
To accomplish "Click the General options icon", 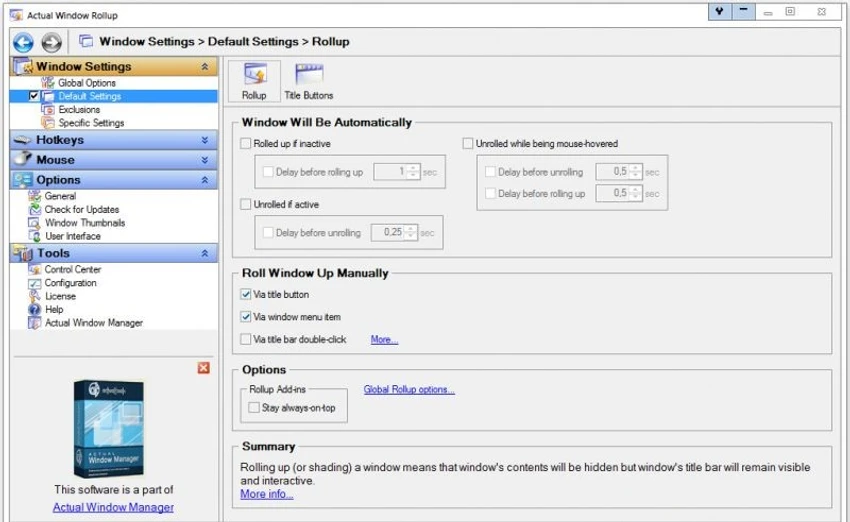I will [35, 196].
